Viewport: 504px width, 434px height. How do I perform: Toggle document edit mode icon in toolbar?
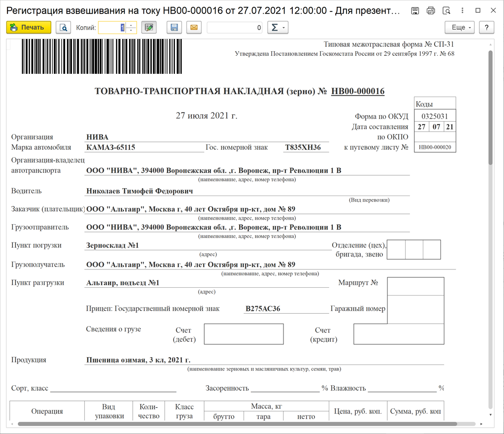point(149,28)
